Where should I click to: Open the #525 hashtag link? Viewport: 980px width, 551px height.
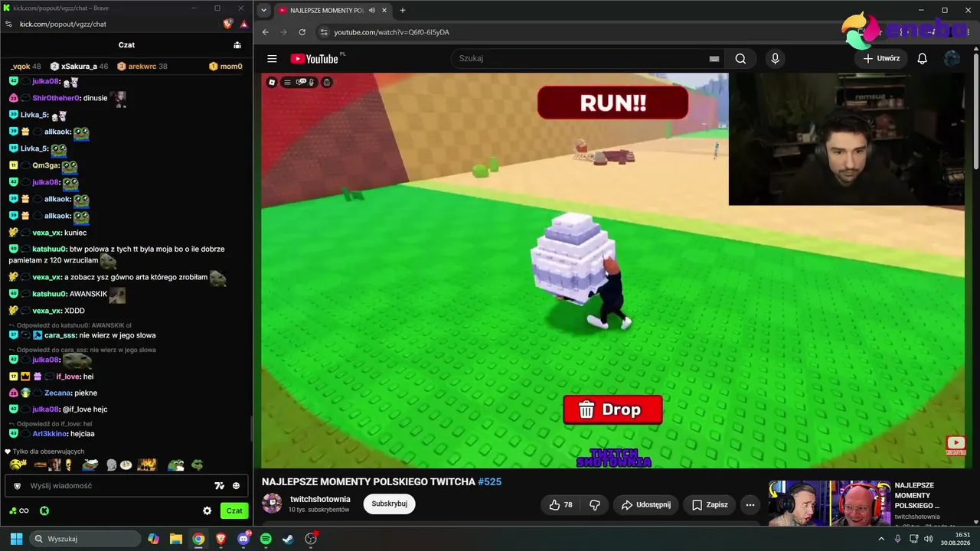point(490,481)
